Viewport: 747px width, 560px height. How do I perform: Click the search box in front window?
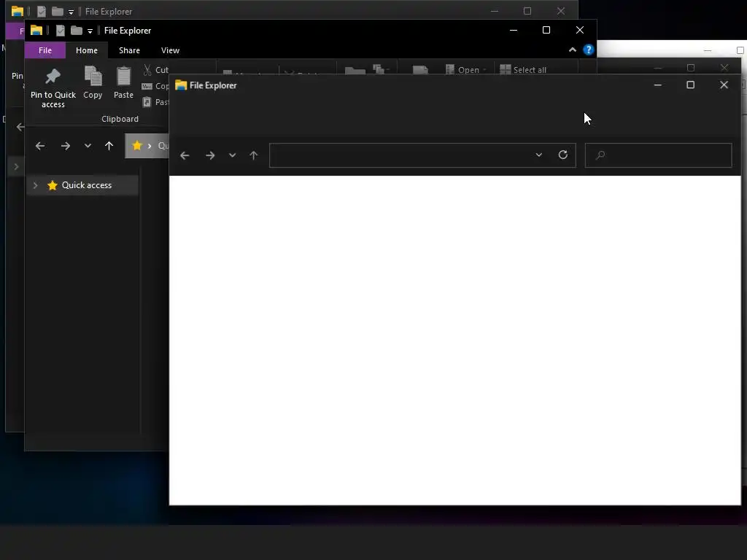coord(659,155)
